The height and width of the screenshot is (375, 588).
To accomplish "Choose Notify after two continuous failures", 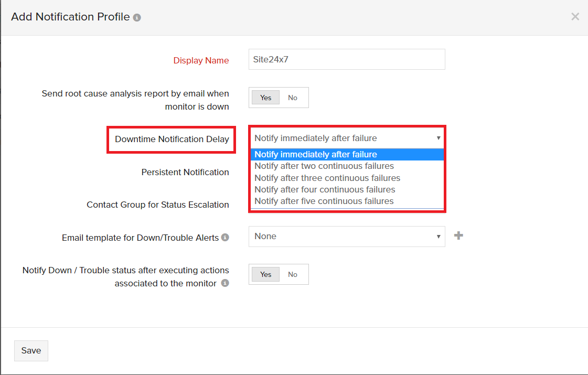I will (x=324, y=166).
